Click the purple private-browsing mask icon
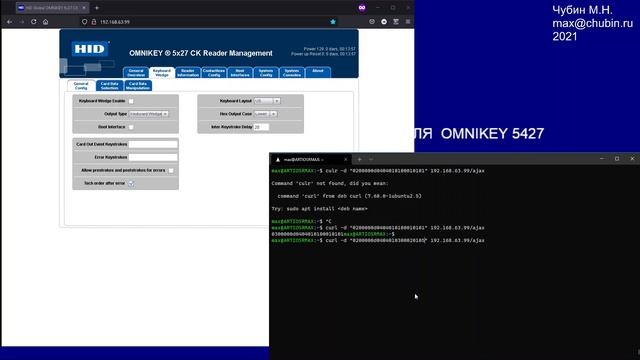Image resolution: width=640 pixels, height=360 pixels. (x=362, y=8)
